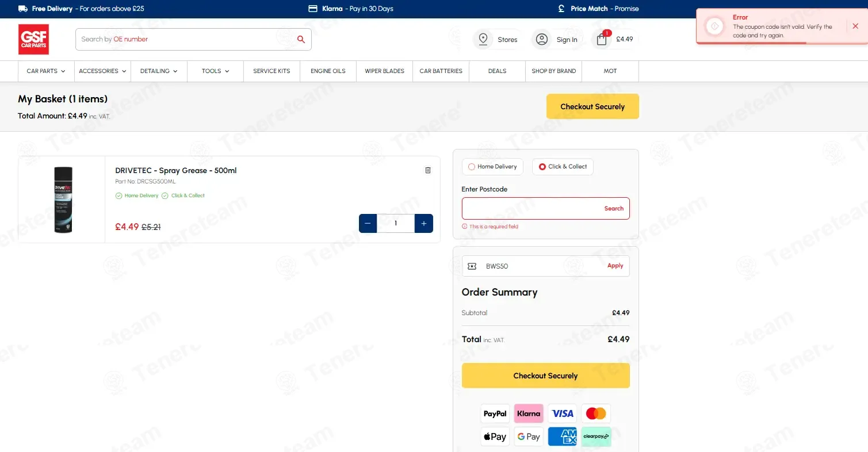The image size is (868, 452).
Task: Click the Apple Pay logo
Action: (x=495, y=437)
